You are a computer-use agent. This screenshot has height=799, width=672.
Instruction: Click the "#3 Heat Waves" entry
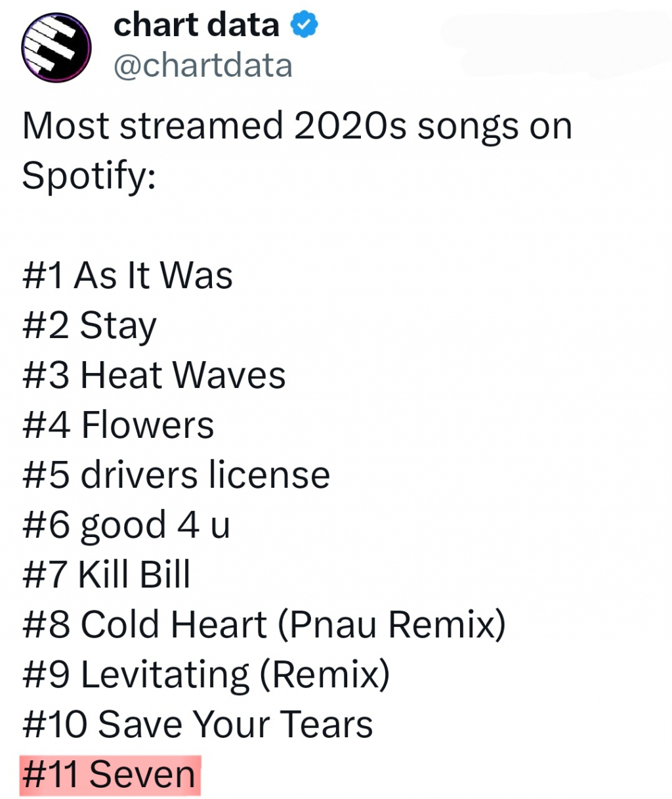[154, 375]
